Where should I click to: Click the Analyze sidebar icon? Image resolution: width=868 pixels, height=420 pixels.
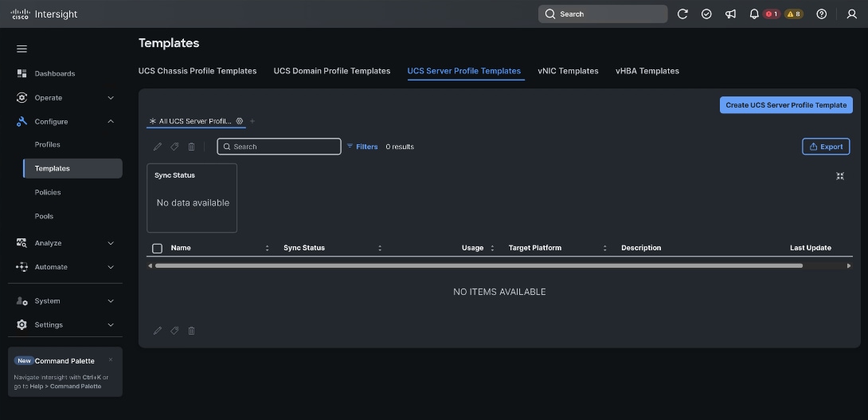[22, 243]
